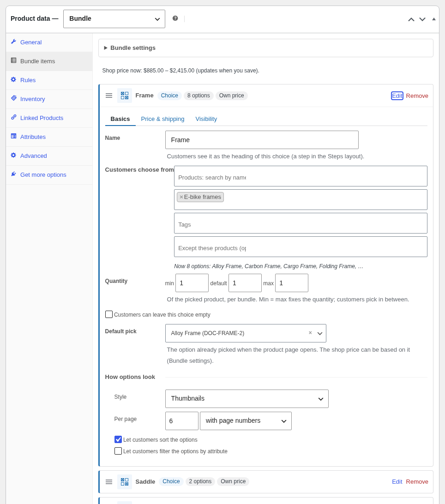Viewport: 445px width, 504px height.
Task: Grab the Frame item drag handle
Action: (x=109, y=96)
